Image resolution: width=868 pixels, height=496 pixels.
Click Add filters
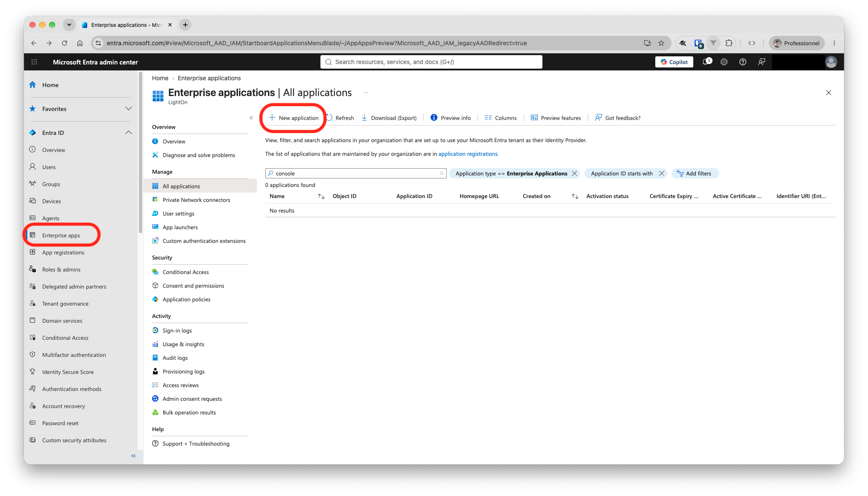tap(695, 173)
